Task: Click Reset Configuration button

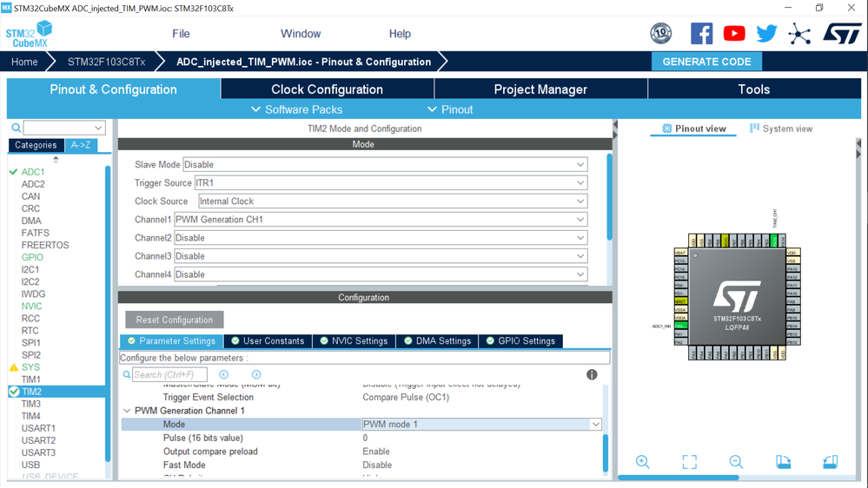Action: point(175,320)
